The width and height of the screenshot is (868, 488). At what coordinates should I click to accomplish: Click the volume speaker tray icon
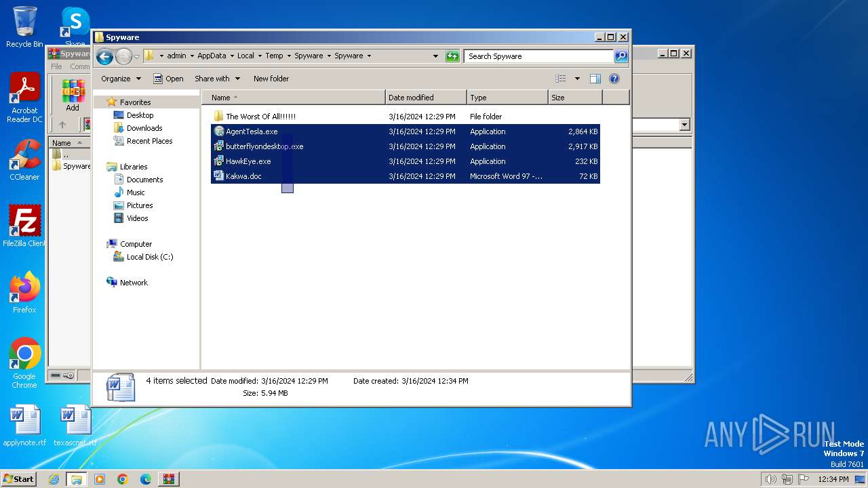(770, 479)
